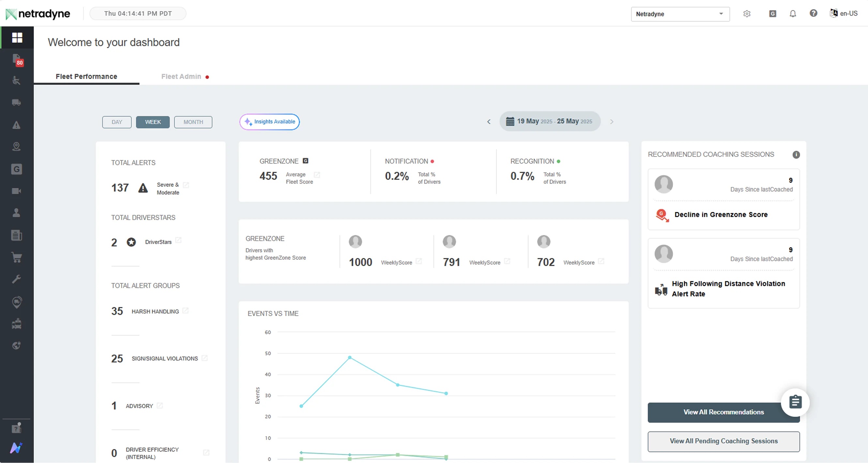Open the video camera sidebar icon
The image size is (868, 463).
[x=17, y=191]
